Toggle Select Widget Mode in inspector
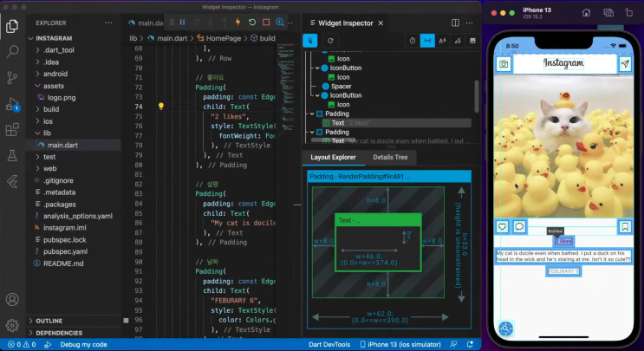Viewport: 644px width, 351px height. 310,41
